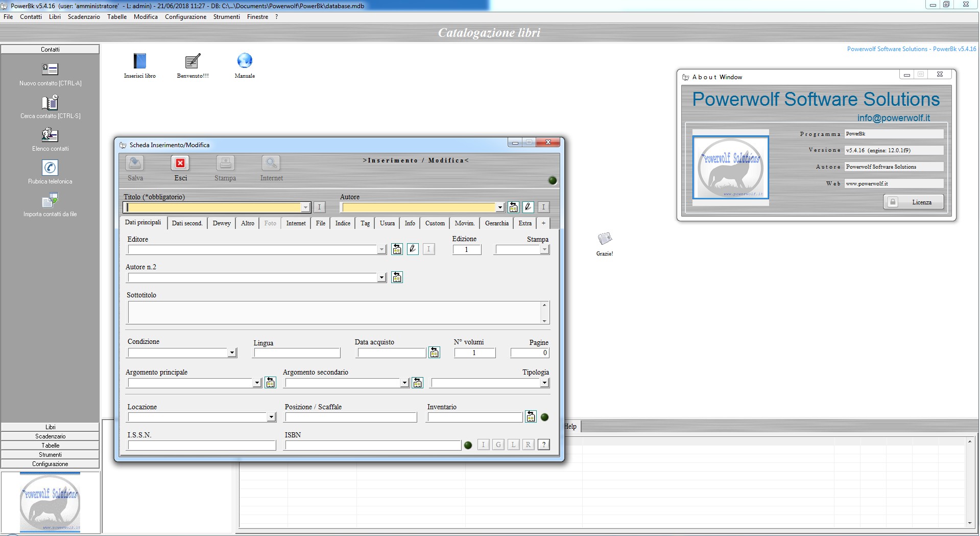Screen dimensions: 980x536
Task: Click the Help tab in bottom panel
Action: click(570, 426)
